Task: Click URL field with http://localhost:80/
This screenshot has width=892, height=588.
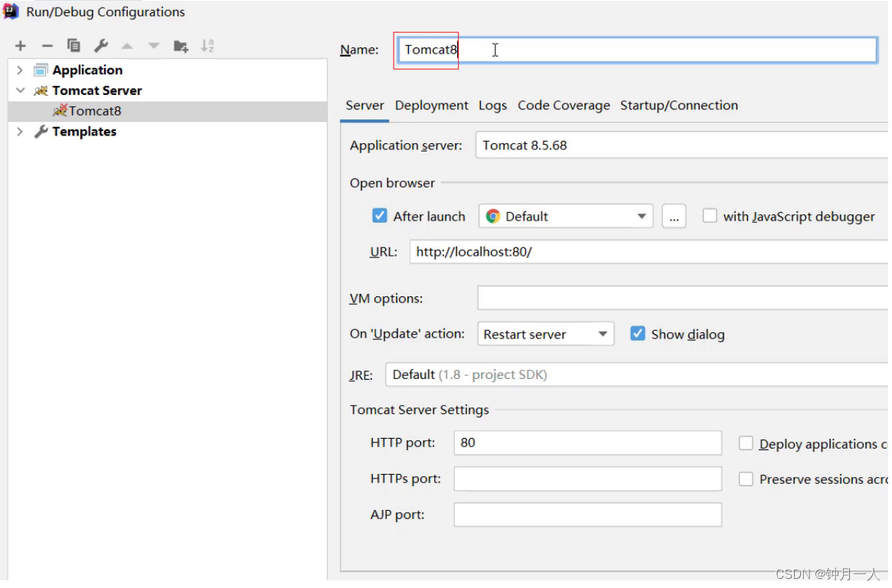Action: [x=649, y=252]
